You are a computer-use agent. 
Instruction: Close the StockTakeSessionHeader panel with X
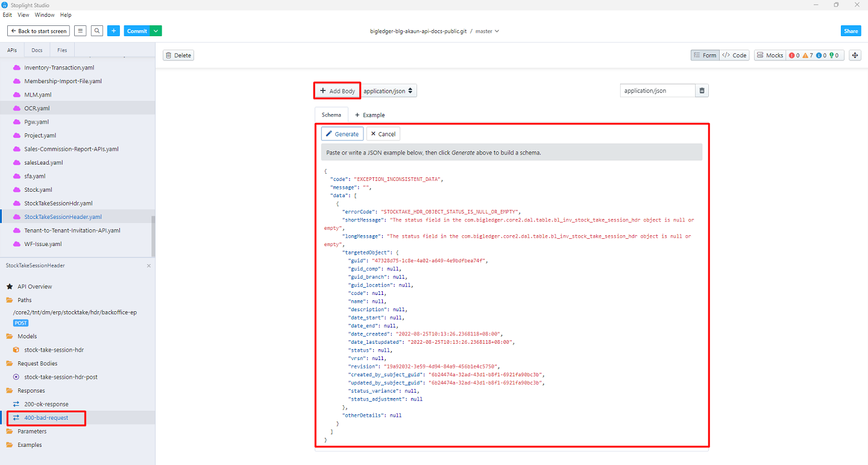(149, 265)
